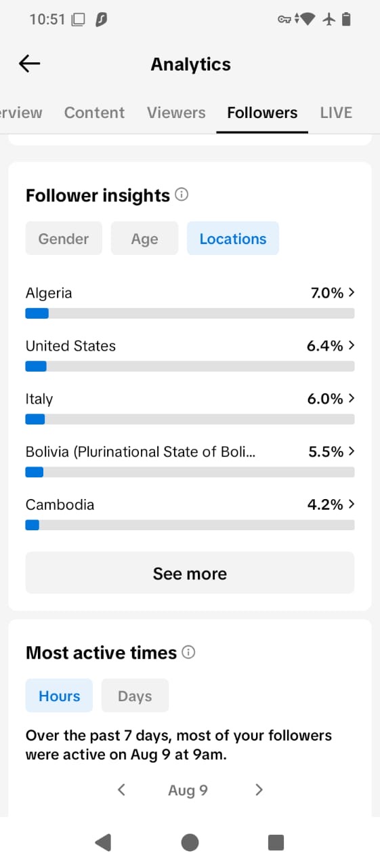Expand United States 6.4% chevron
The width and height of the screenshot is (380, 868).
coord(351,346)
